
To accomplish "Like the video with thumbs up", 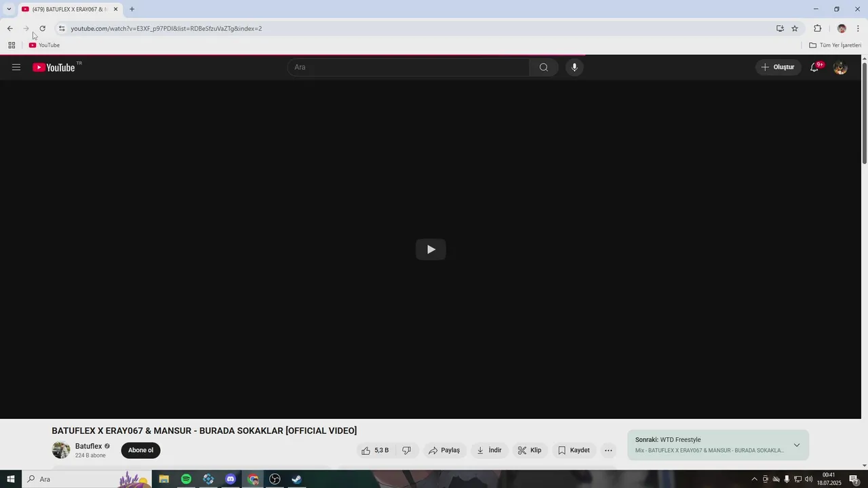I will [x=375, y=450].
